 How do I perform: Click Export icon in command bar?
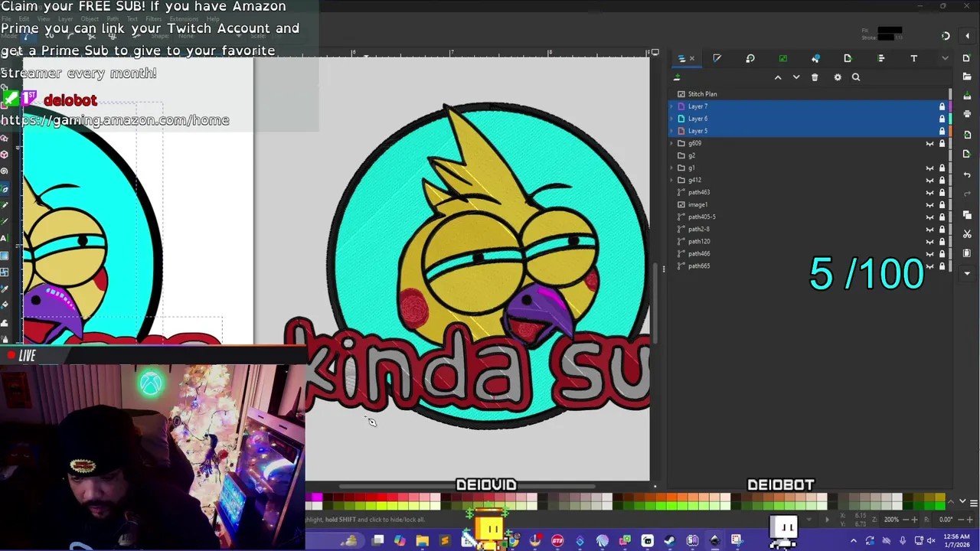tap(967, 153)
